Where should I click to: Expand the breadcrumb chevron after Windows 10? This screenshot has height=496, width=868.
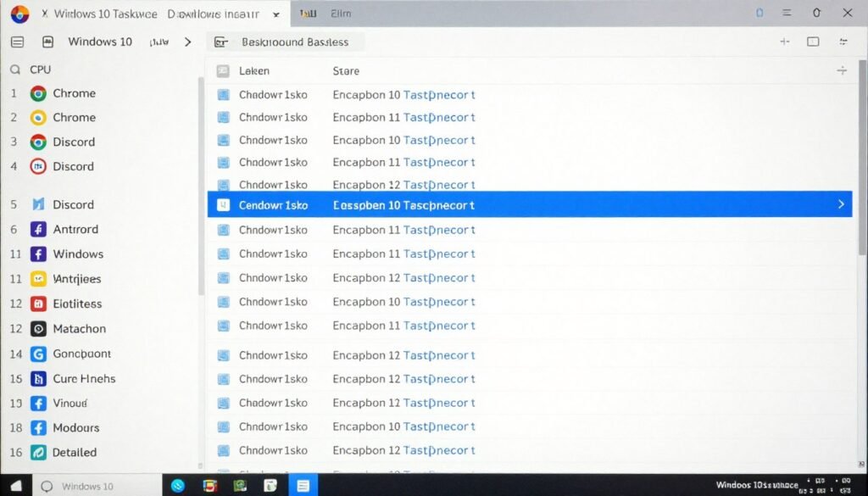(x=186, y=41)
